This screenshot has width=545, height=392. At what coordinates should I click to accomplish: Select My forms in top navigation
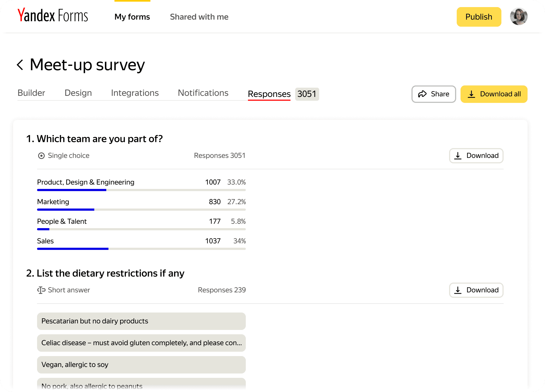pyautogui.click(x=132, y=17)
